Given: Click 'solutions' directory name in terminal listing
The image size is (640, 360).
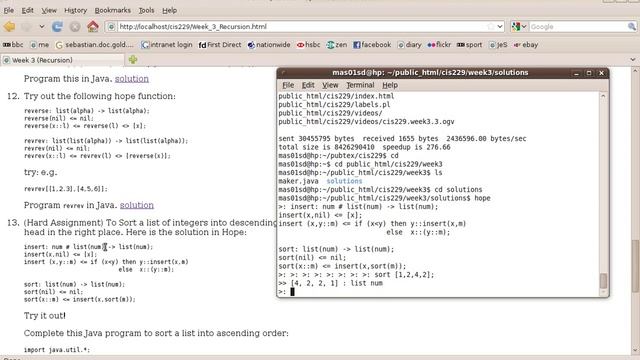Looking at the screenshot, I should [344, 181].
